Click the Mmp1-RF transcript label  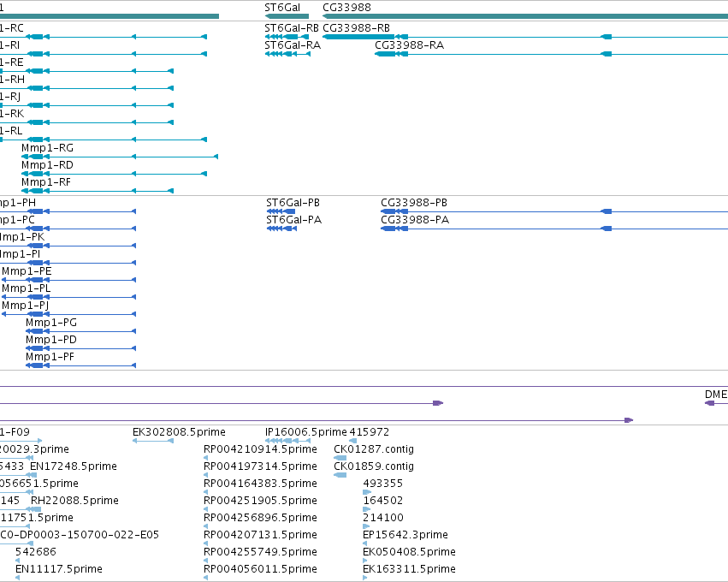46,182
